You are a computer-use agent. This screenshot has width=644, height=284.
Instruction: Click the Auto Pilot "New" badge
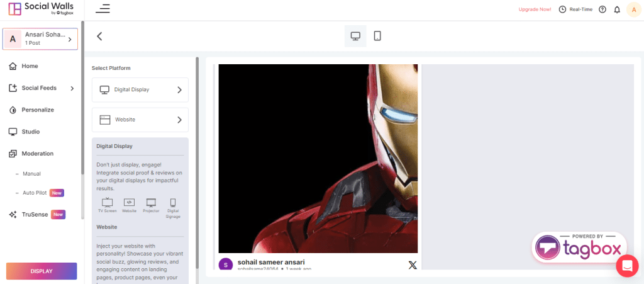coord(57,193)
